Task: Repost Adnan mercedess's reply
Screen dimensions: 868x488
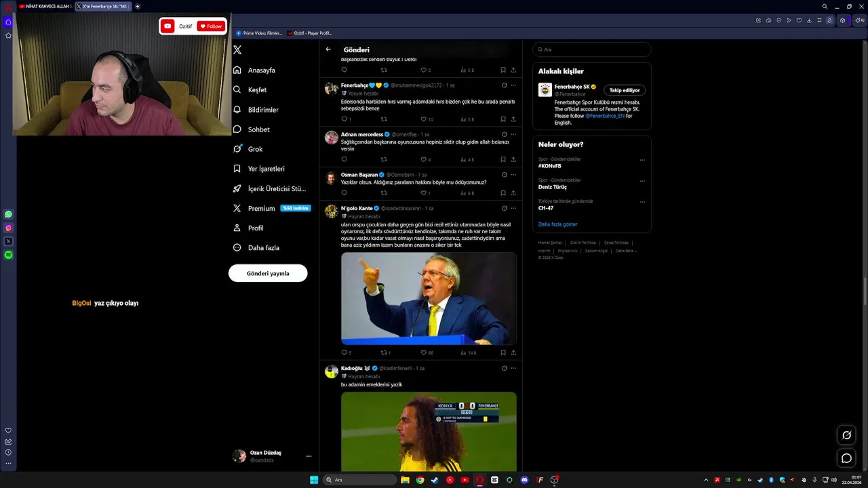Action: [384, 159]
